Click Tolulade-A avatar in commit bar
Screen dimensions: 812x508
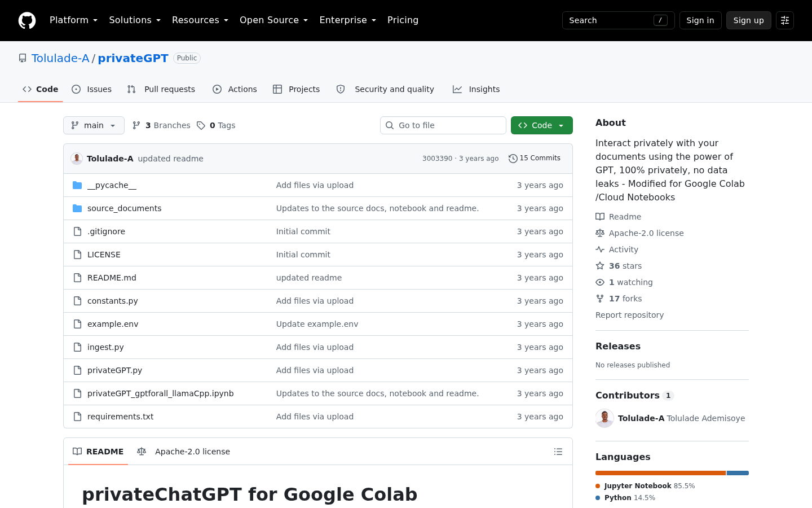coord(77,159)
